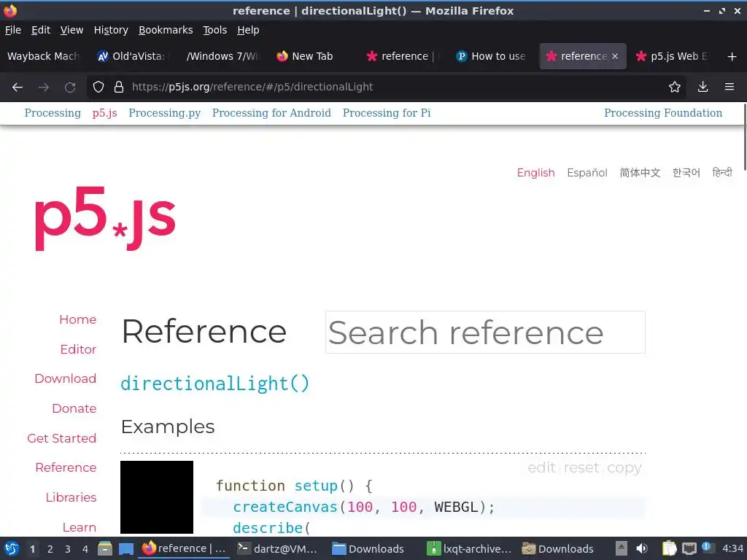Open the LXQt start menu
747x560 pixels.
coord(12,548)
